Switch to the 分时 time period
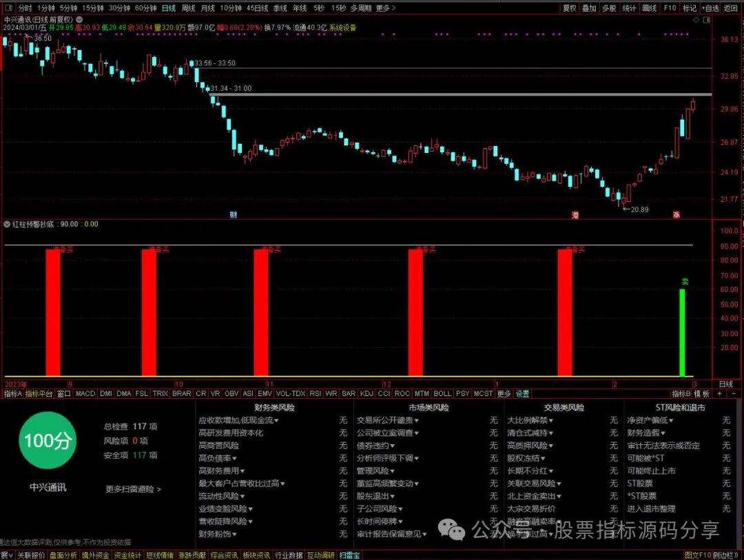Image resolution: width=744 pixels, height=560 pixels. tap(25, 8)
